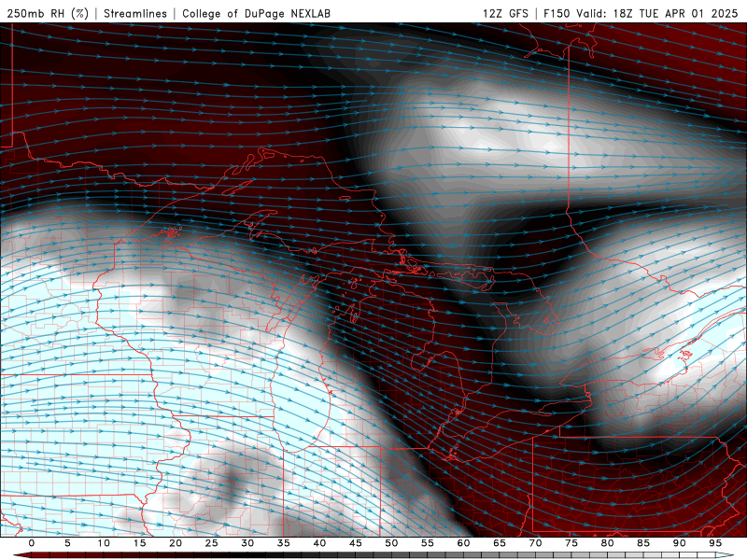Select the "90" color scale value
Image resolution: width=747 pixels, height=560 pixels.
click(680, 543)
